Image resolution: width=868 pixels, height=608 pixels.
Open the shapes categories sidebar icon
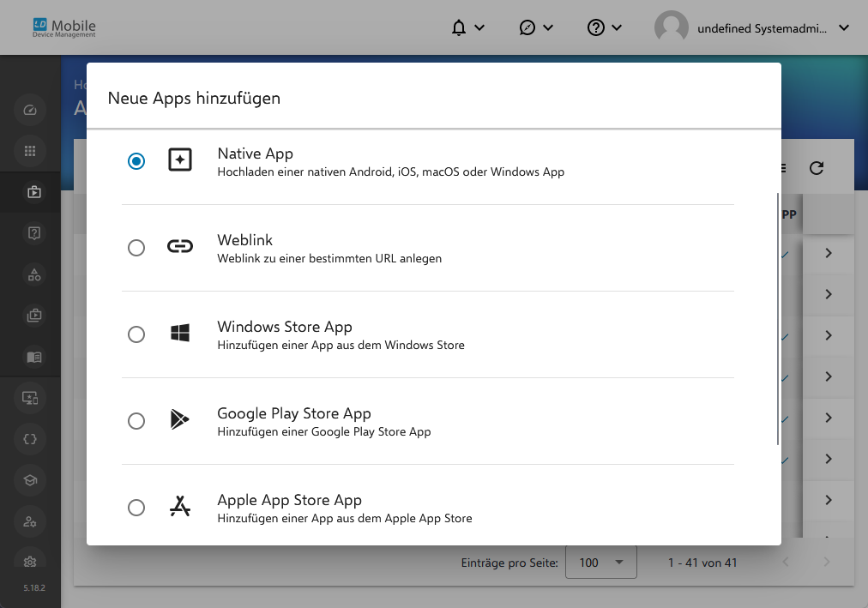33,274
